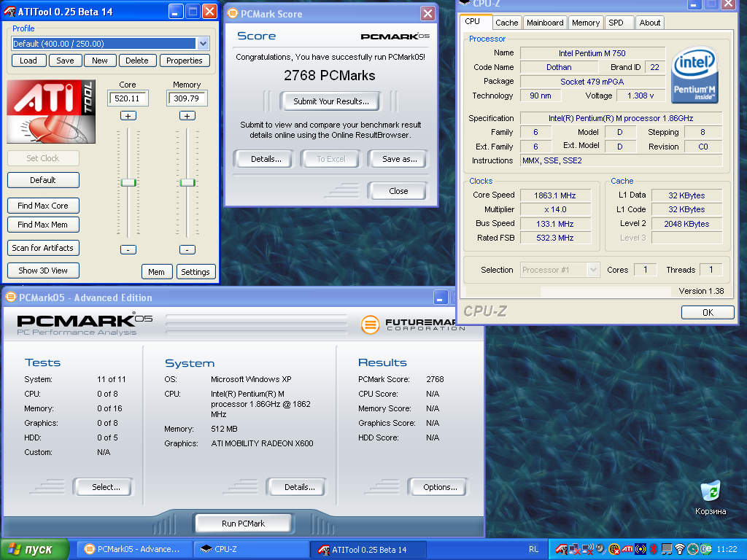
Task: Open the red ATI tray icon
Action: point(627,549)
